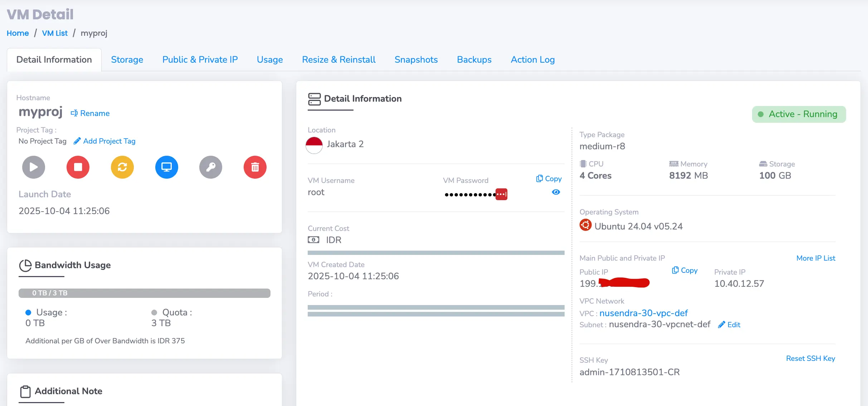868x406 pixels.
Task: Click the bandwidth usage progress bar
Action: 145,293
